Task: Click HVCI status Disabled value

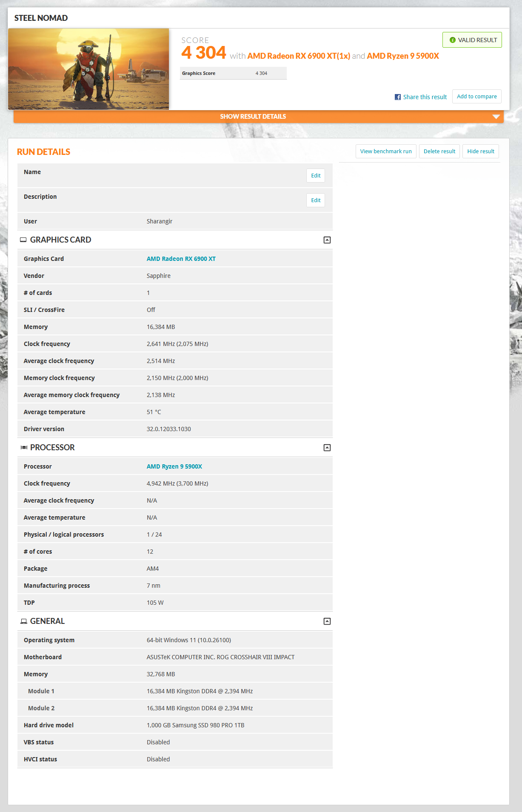Action: click(x=158, y=759)
